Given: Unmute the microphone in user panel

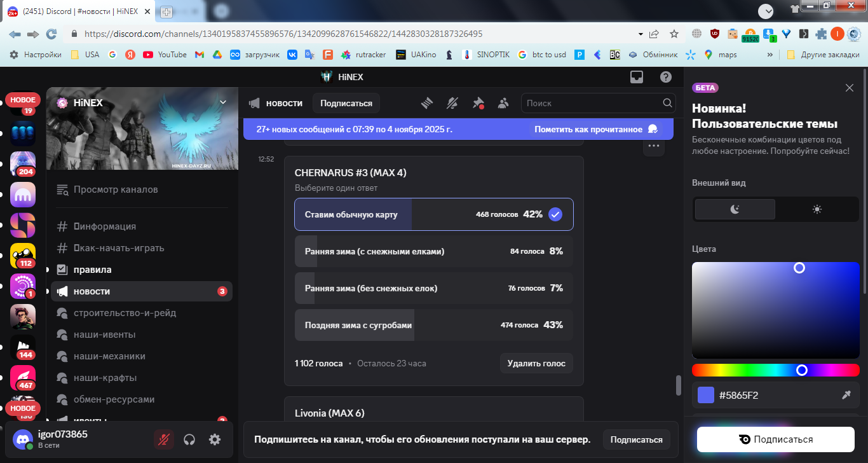Looking at the screenshot, I should coord(164,439).
